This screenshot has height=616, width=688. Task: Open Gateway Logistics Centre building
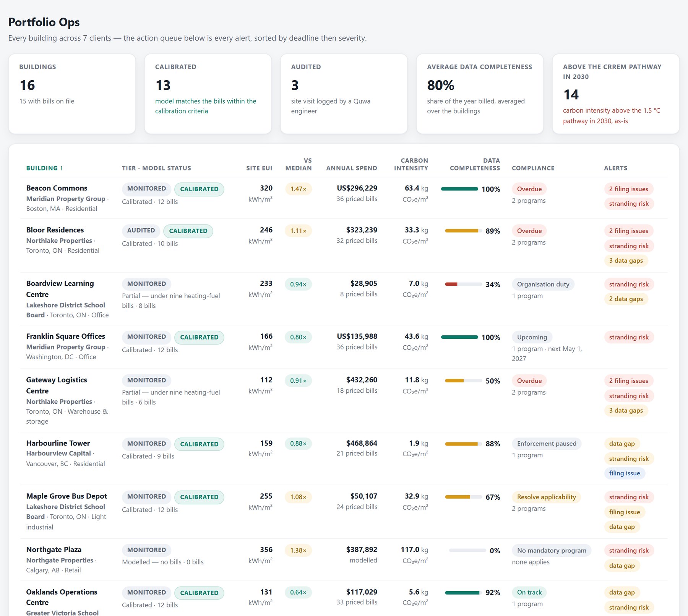tap(57, 385)
